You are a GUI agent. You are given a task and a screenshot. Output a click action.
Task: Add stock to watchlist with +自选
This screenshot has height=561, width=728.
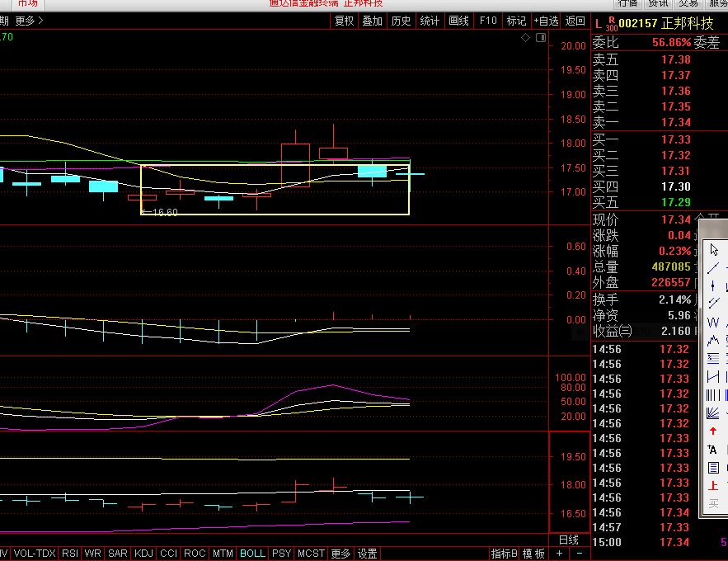tap(546, 21)
